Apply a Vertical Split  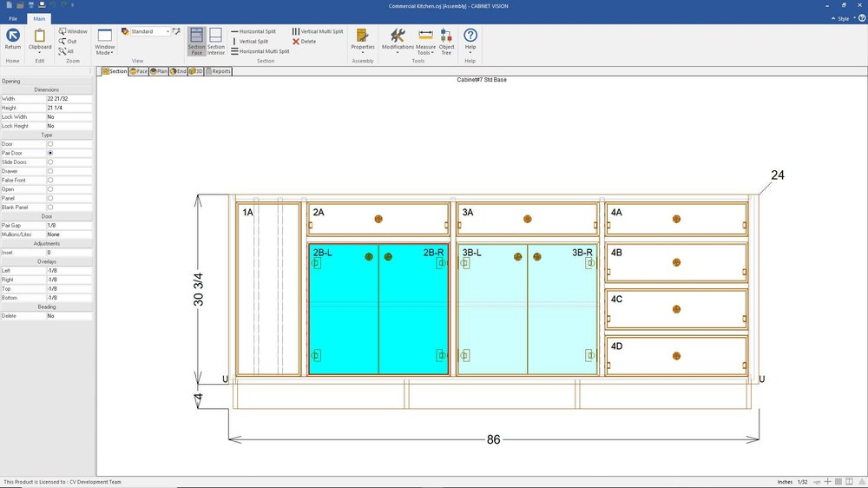250,42
